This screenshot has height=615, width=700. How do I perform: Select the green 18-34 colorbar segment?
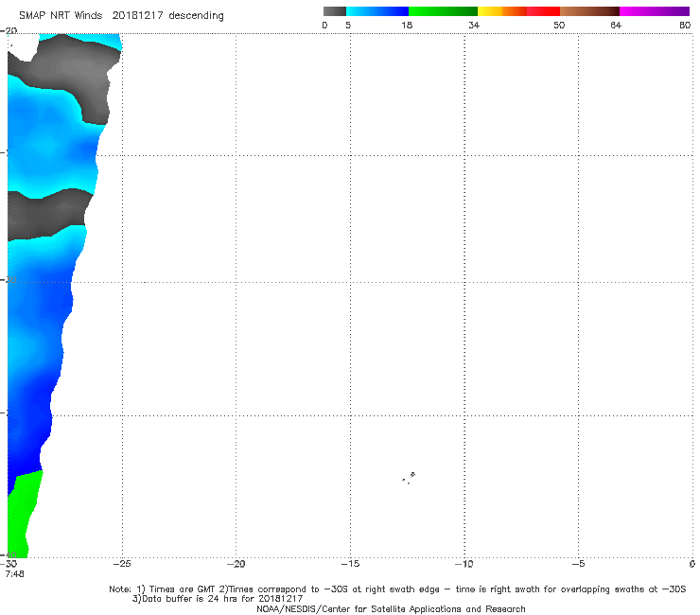pos(443,11)
